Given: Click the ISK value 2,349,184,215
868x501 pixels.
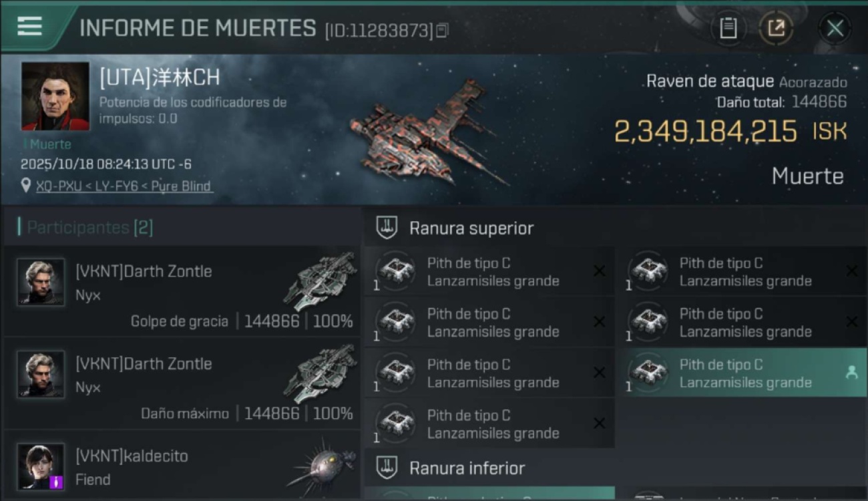Looking at the screenshot, I should click(x=705, y=132).
